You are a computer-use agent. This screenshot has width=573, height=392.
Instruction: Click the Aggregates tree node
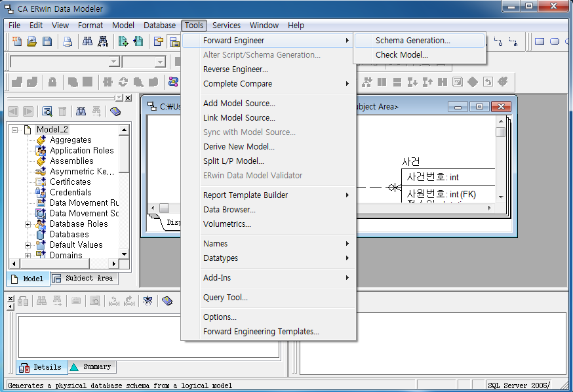coord(71,140)
